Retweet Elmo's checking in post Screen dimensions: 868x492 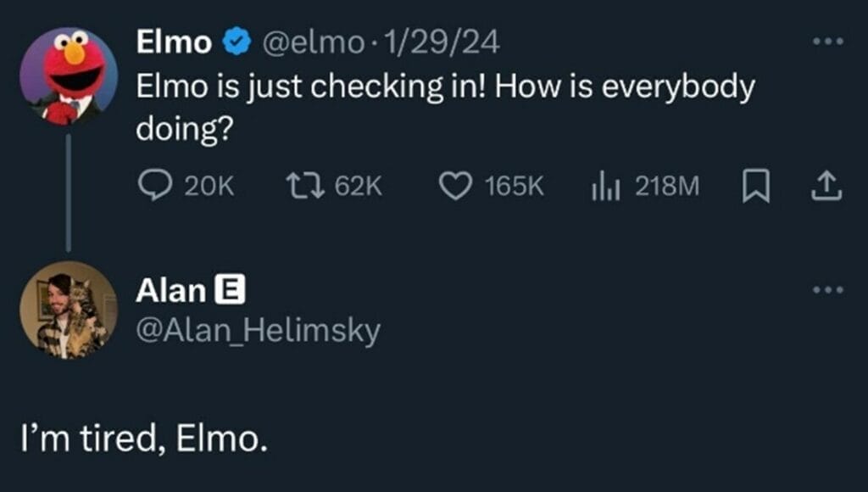point(303,187)
